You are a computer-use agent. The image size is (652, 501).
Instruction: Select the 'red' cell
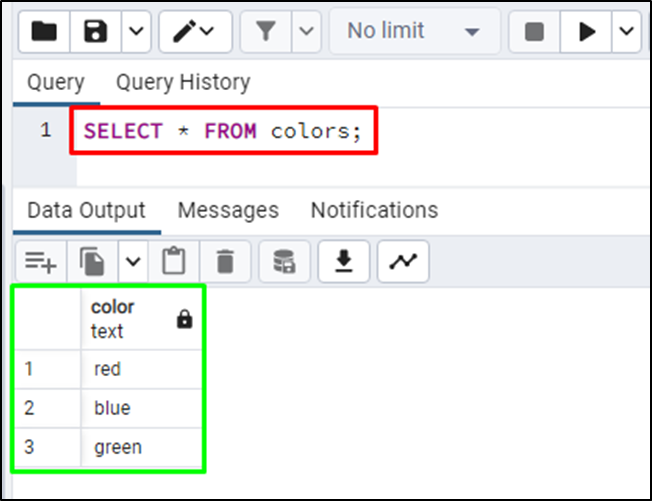click(141, 369)
